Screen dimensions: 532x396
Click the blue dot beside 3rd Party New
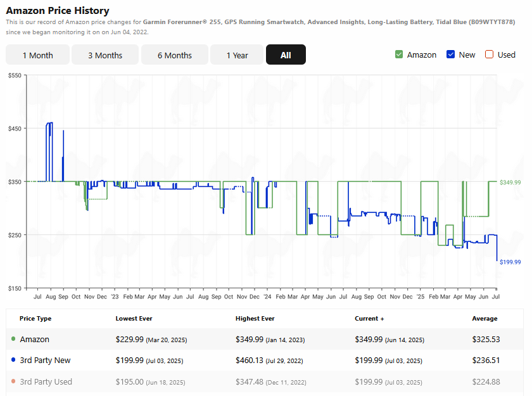pyautogui.click(x=13, y=360)
